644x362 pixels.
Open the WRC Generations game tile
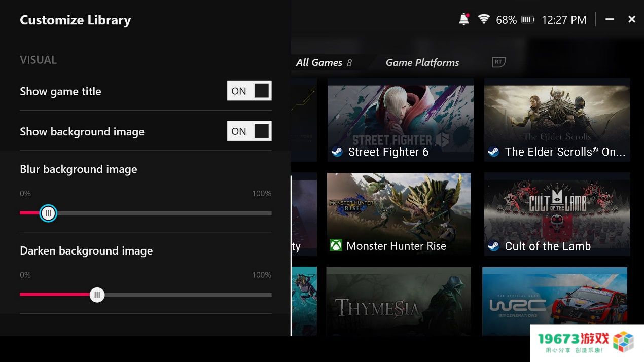pyautogui.click(x=555, y=301)
